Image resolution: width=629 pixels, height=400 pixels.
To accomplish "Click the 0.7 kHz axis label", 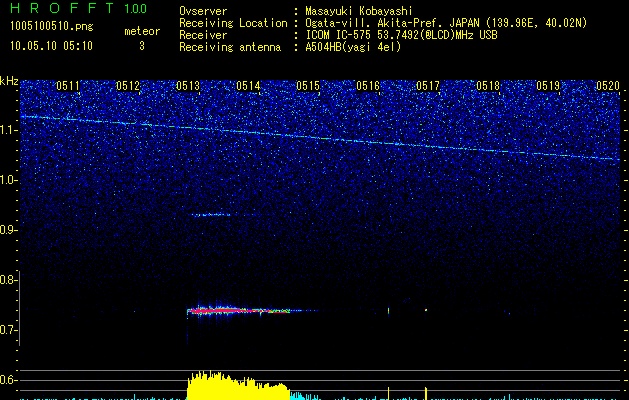I will 9,330.
